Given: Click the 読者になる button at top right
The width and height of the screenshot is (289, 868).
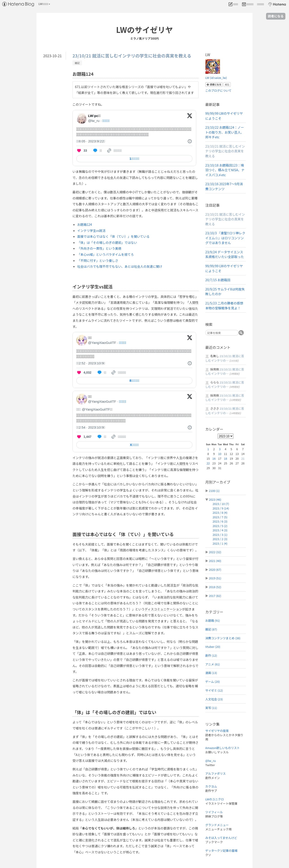Looking at the screenshot, I should pyautogui.click(x=275, y=16).
